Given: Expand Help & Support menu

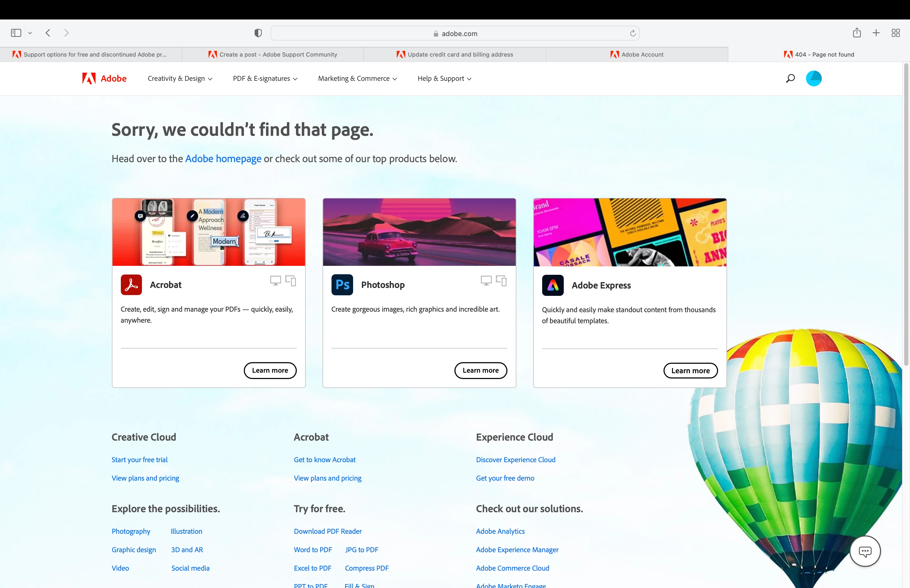Looking at the screenshot, I should point(444,78).
